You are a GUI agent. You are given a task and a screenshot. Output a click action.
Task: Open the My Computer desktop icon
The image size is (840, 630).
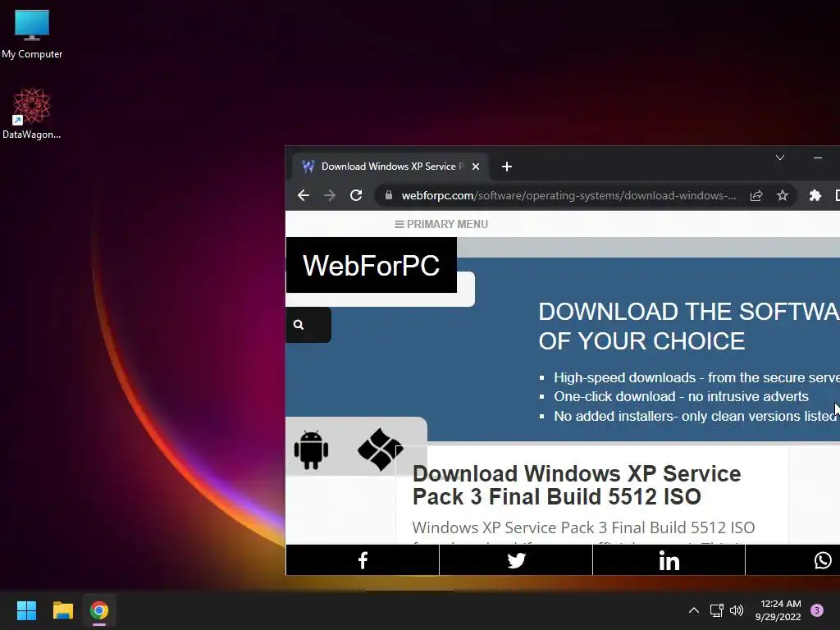[32, 34]
